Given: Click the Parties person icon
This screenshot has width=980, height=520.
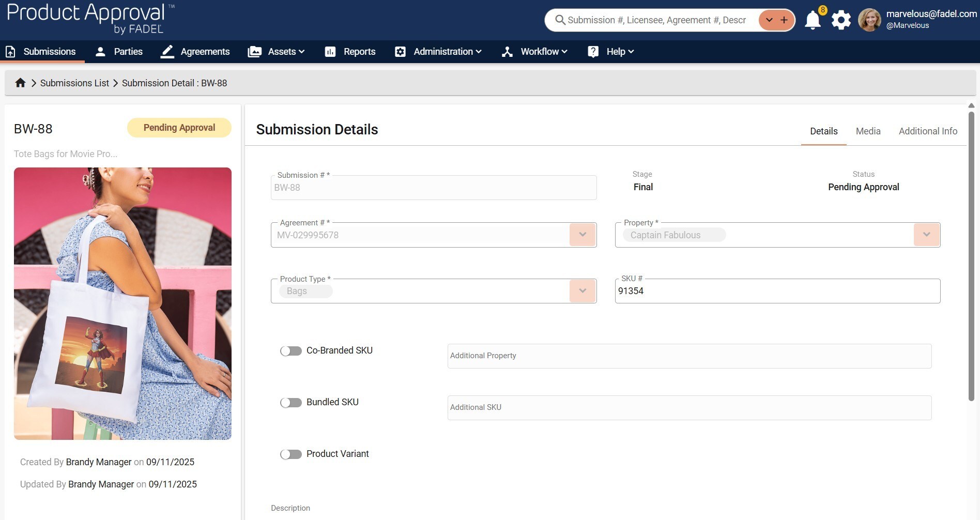Looking at the screenshot, I should pyautogui.click(x=101, y=52).
